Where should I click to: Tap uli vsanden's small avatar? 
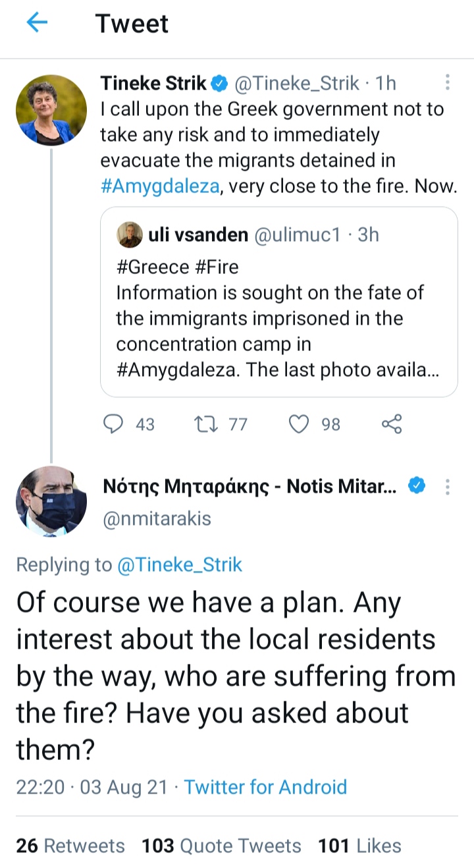coord(130,235)
